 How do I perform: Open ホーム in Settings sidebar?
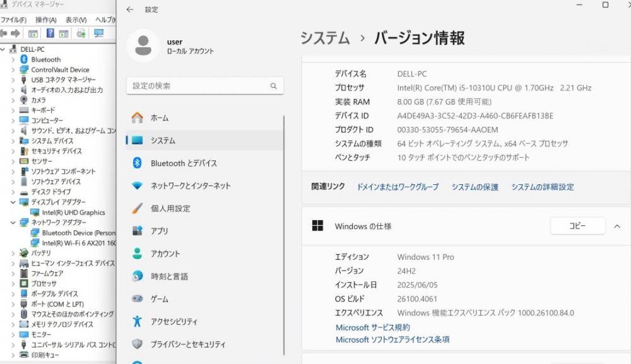pyautogui.click(x=204, y=118)
